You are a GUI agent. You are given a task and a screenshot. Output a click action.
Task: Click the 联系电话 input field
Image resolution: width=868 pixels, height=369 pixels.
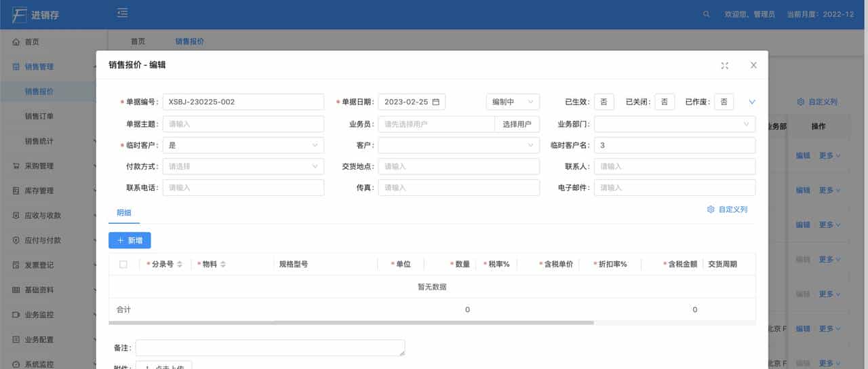pyautogui.click(x=243, y=187)
